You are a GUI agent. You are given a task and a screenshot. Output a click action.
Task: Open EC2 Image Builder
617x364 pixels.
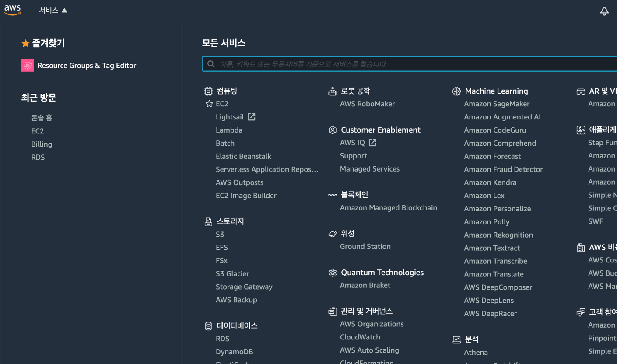pos(246,196)
